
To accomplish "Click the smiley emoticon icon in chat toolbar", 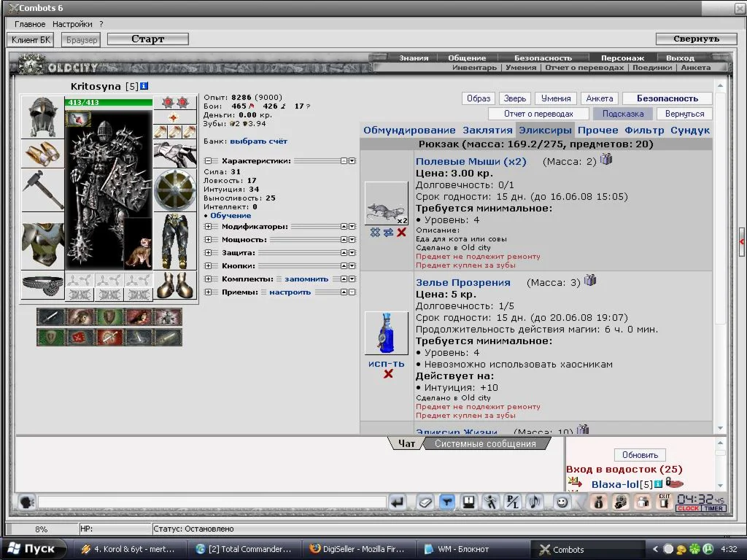I will [x=562, y=502].
